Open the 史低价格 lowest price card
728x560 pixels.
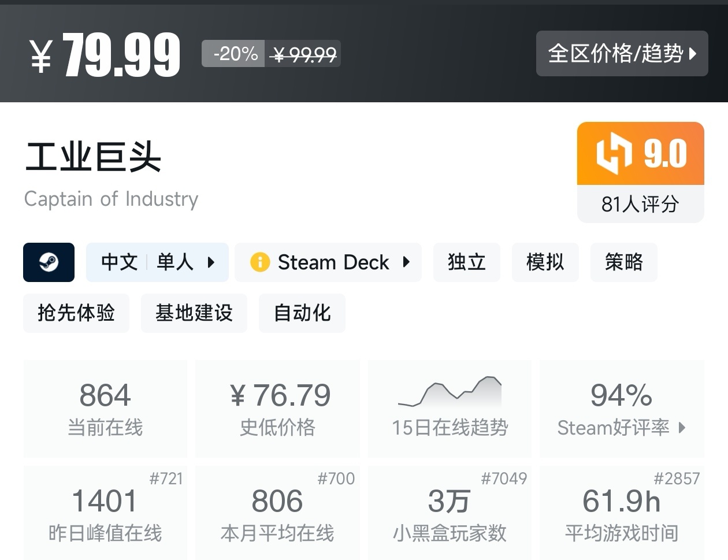coord(277,408)
